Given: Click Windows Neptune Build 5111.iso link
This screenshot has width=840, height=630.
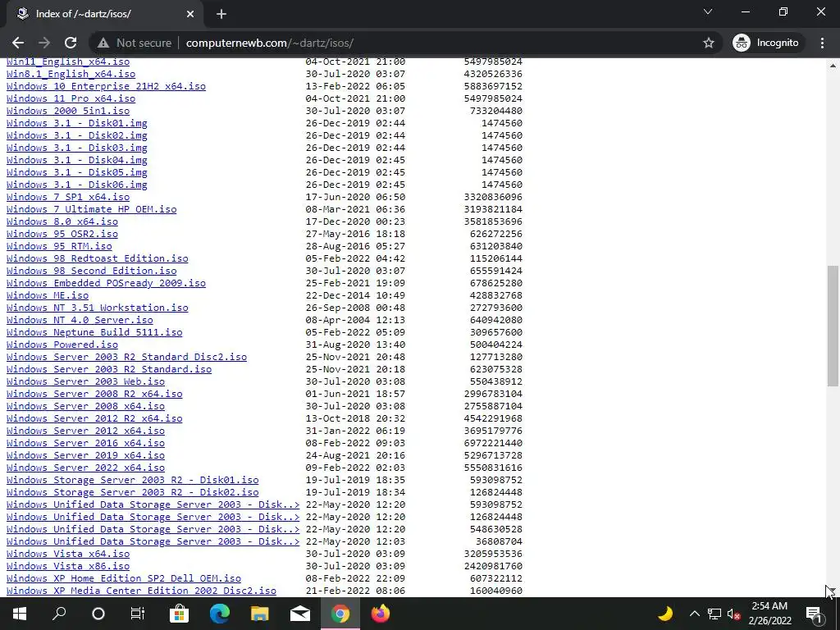Looking at the screenshot, I should pos(94,333).
